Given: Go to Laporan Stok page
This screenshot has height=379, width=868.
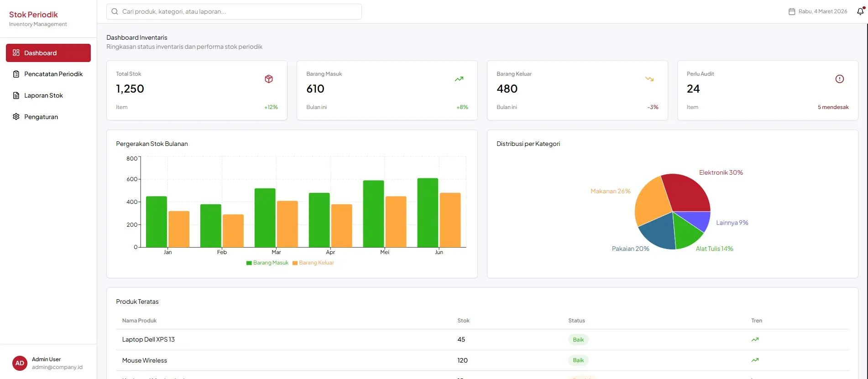Looking at the screenshot, I should 44,95.
